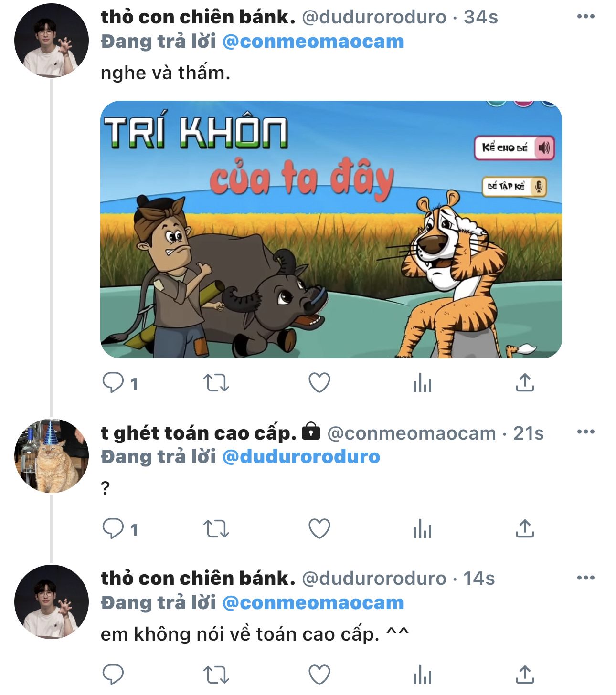Image resolution: width=616 pixels, height=695 pixels.
Task: View analytics of the first tweet
Action: point(423,383)
